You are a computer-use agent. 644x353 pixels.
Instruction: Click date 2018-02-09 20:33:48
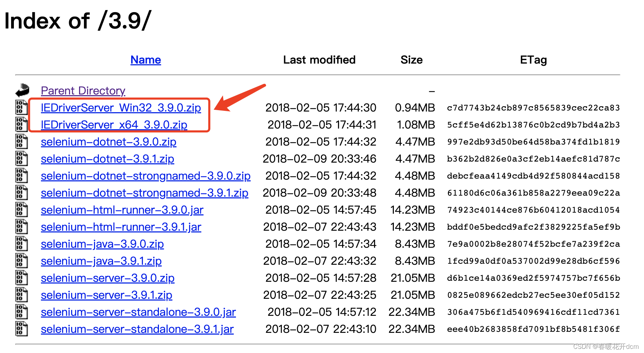[320, 193]
